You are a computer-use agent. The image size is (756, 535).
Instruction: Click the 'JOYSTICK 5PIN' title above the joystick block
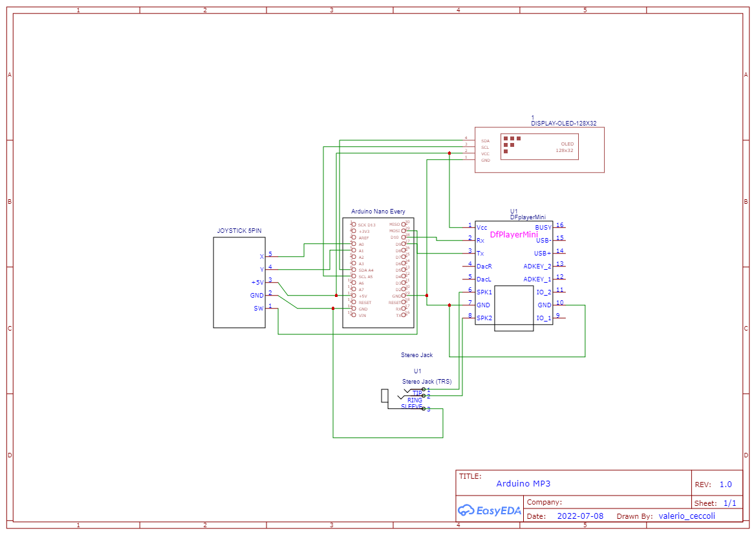coord(239,230)
